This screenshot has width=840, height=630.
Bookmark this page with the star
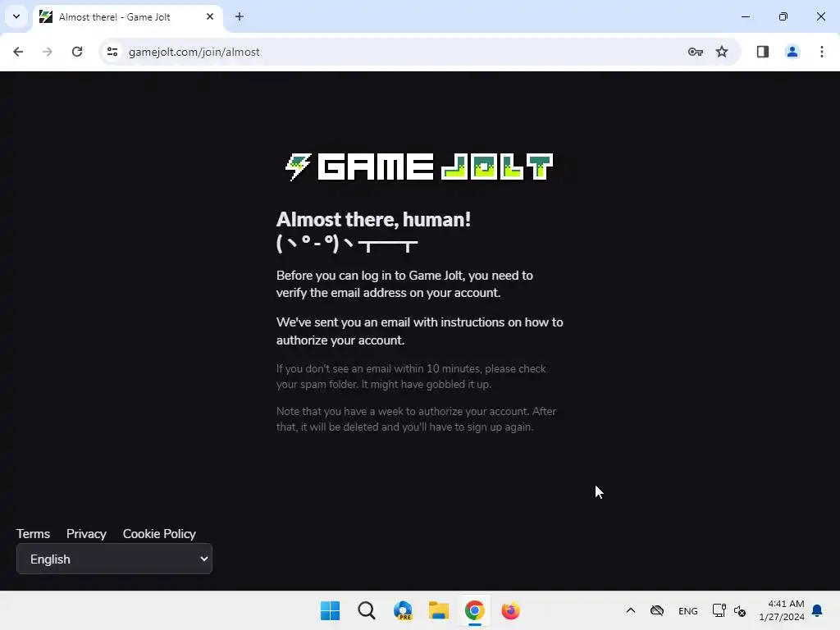pos(722,52)
